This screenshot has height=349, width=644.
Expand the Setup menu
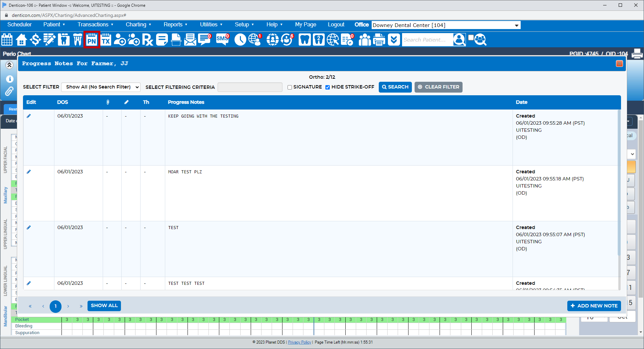[x=244, y=24]
